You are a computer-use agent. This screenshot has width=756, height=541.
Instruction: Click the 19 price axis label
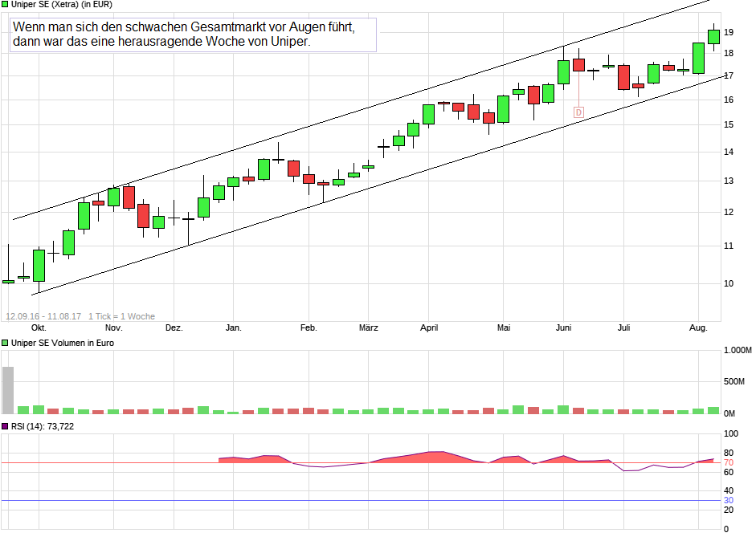[x=729, y=32]
